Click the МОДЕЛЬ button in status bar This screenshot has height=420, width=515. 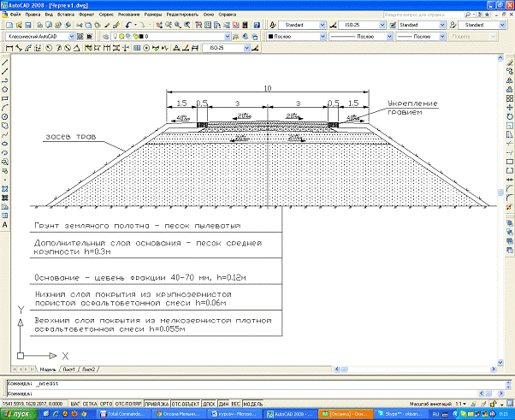point(253,401)
